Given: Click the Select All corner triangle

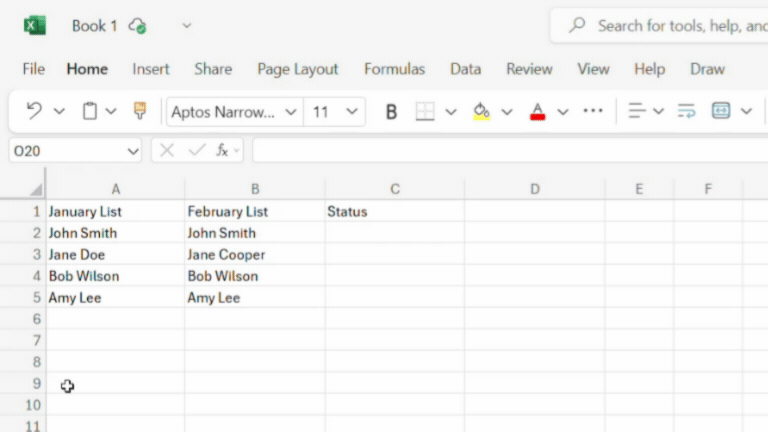Looking at the screenshot, I should click(36, 189).
